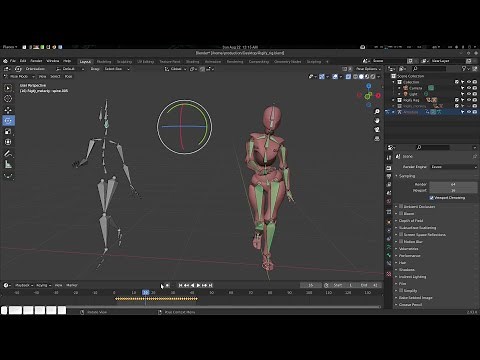
Task: Open the Playback dropdown in the timeline
Action: click(x=24, y=285)
